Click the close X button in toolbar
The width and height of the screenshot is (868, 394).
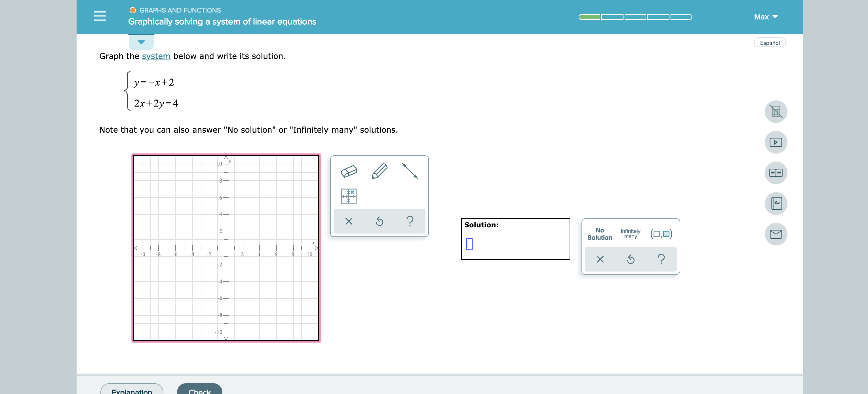(349, 221)
